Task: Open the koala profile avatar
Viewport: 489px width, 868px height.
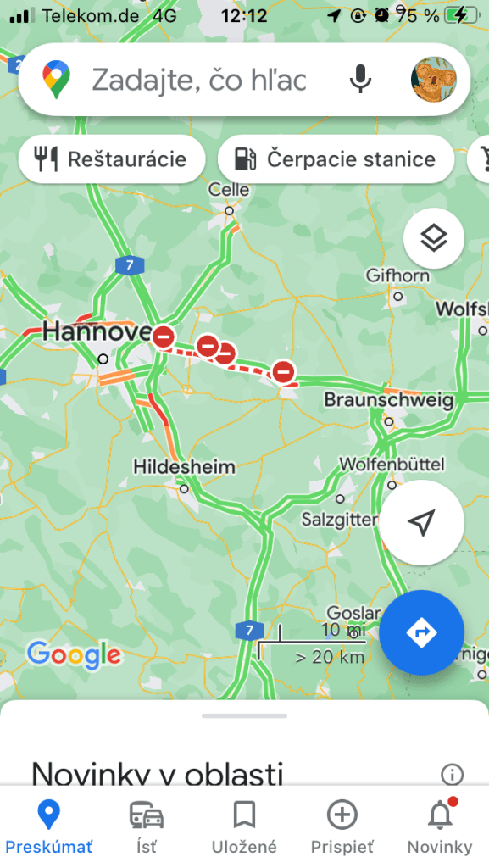Action: [434, 80]
